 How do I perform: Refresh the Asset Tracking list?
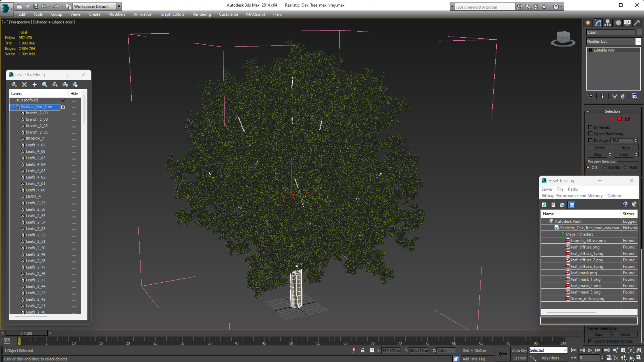coord(544,205)
